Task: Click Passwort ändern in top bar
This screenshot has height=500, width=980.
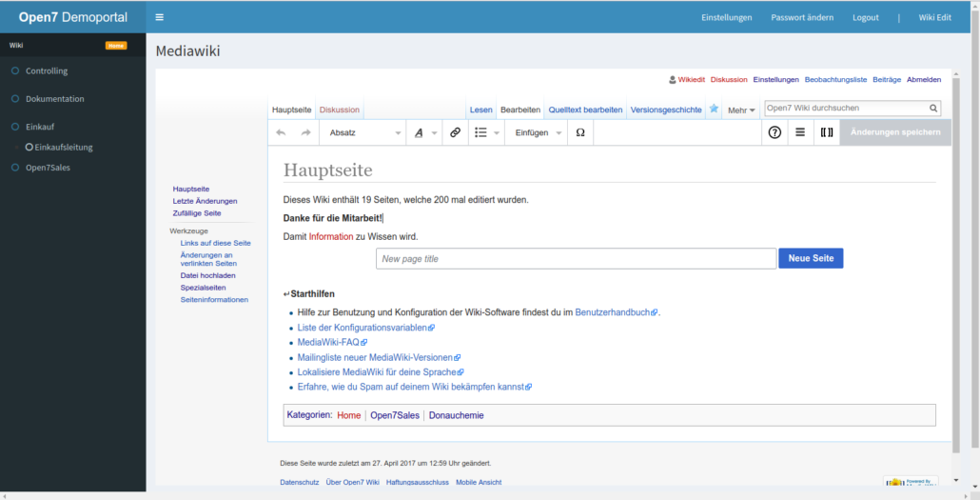Action: [x=802, y=17]
